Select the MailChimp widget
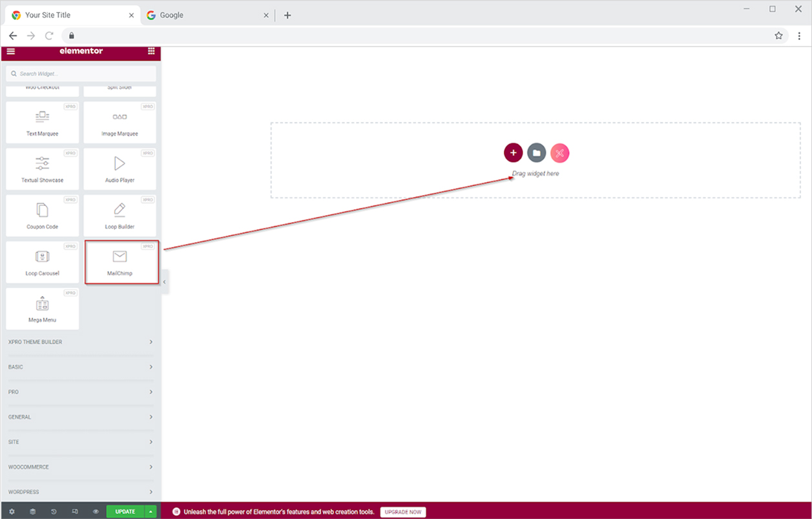The width and height of the screenshot is (812, 519). tap(121, 262)
